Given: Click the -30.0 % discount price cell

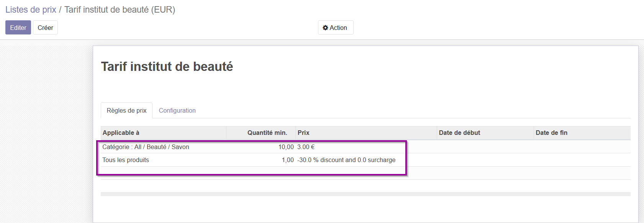Looking at the screenshot, I should [346, 160].
